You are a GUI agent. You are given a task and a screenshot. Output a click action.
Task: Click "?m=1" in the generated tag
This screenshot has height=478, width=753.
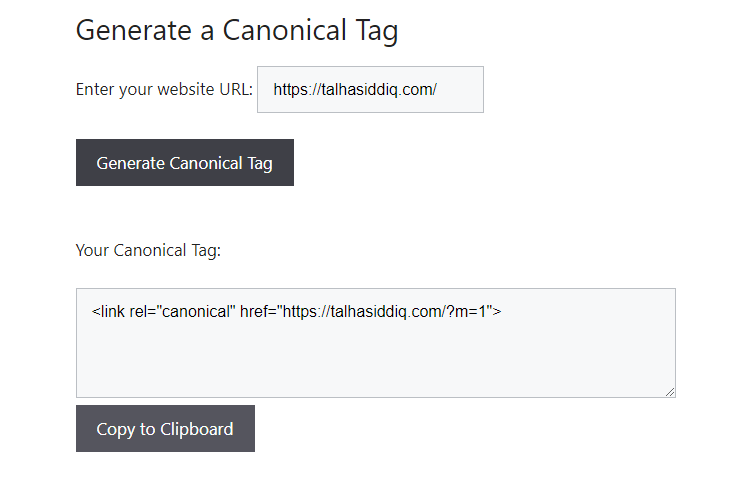point(462,312)
